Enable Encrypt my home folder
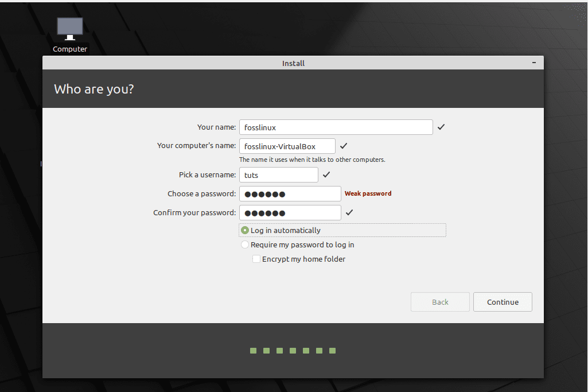 point(256,259)
